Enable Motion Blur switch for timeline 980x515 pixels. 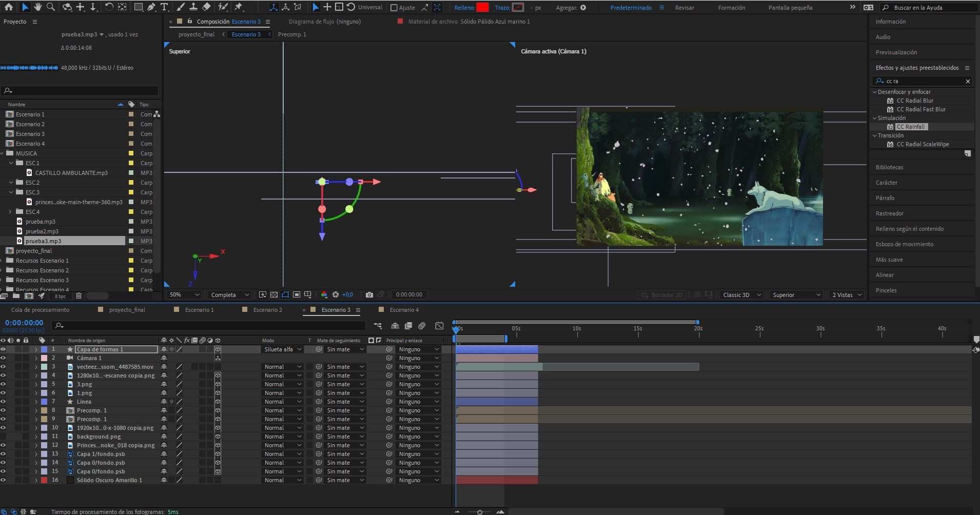(422, 326)
